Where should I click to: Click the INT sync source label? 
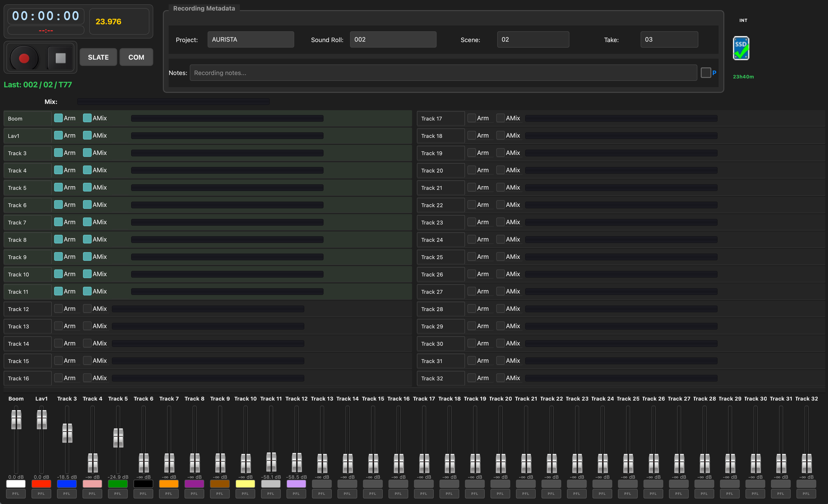pos(743,20)
